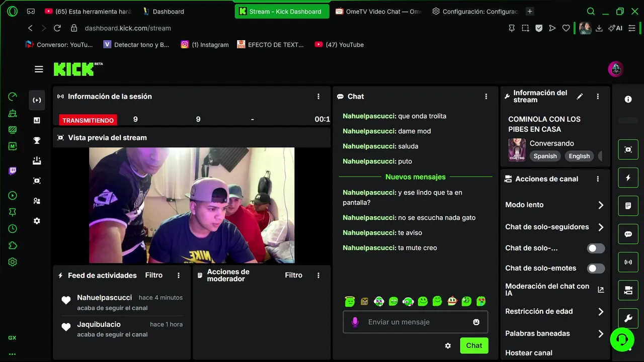This screenshot has width=644, height=362.
Task: Open stream information three-dot menu
Action: tap(598, 97)
